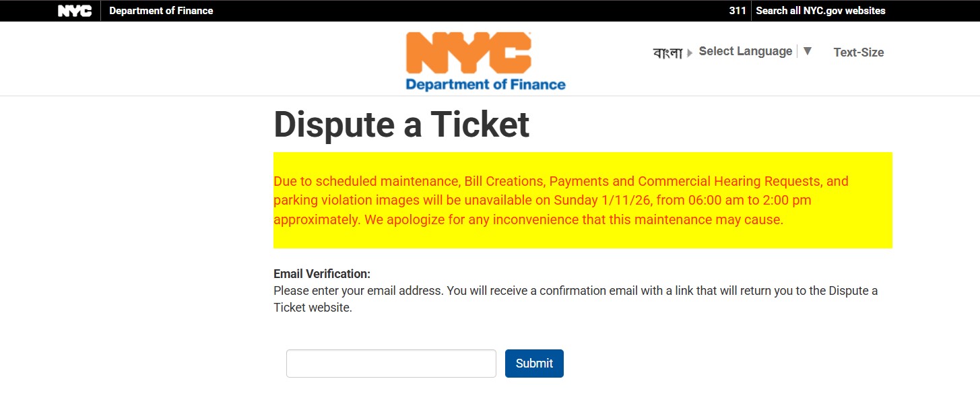980x414 pixels.
Task: Select the বাংলা language link
Action: (668, 52)
